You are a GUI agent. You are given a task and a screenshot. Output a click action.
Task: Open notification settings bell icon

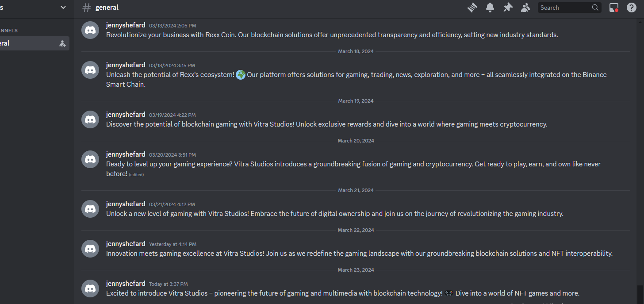(x=490, y=8)
